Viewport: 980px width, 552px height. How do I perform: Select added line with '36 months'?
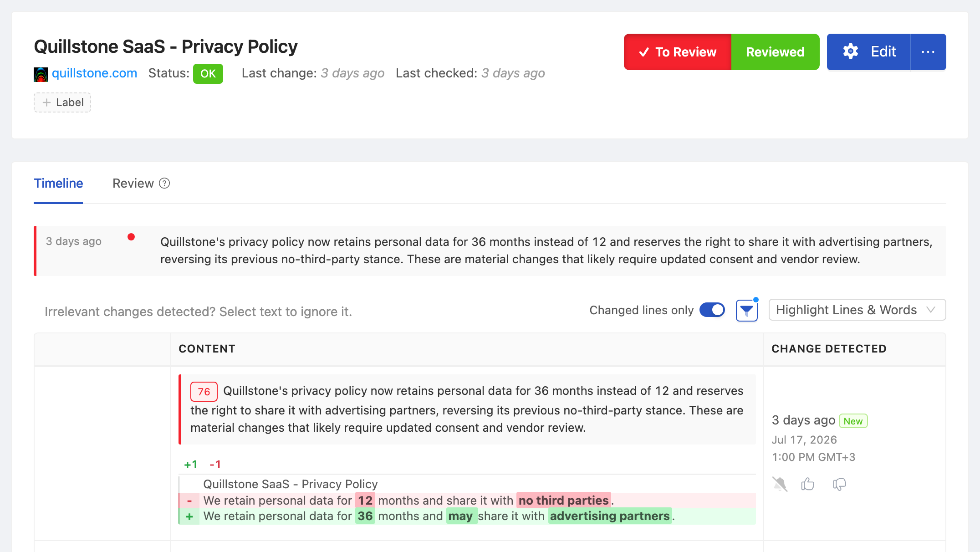pyautogui.click(x=467, y=516)
